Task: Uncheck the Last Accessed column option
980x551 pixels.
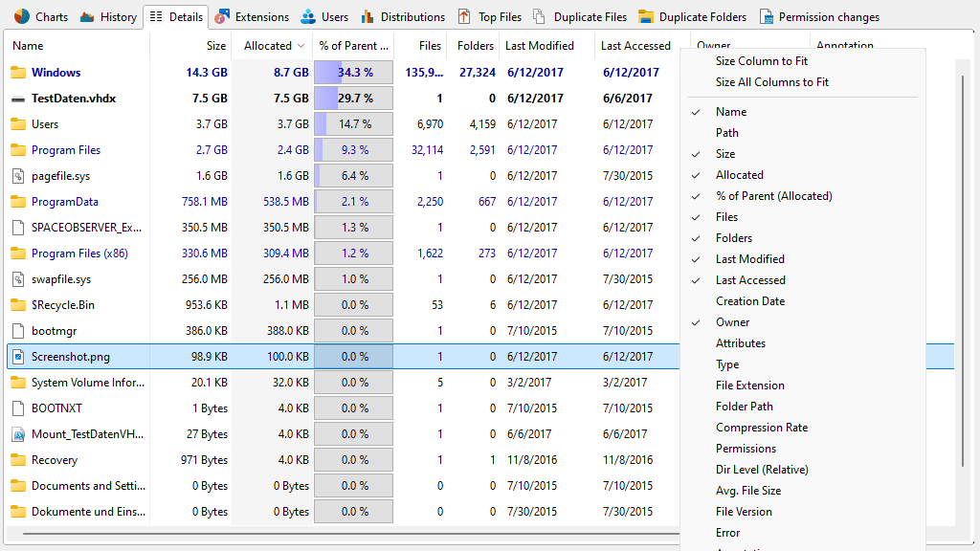Action: [x=749, y=280]
